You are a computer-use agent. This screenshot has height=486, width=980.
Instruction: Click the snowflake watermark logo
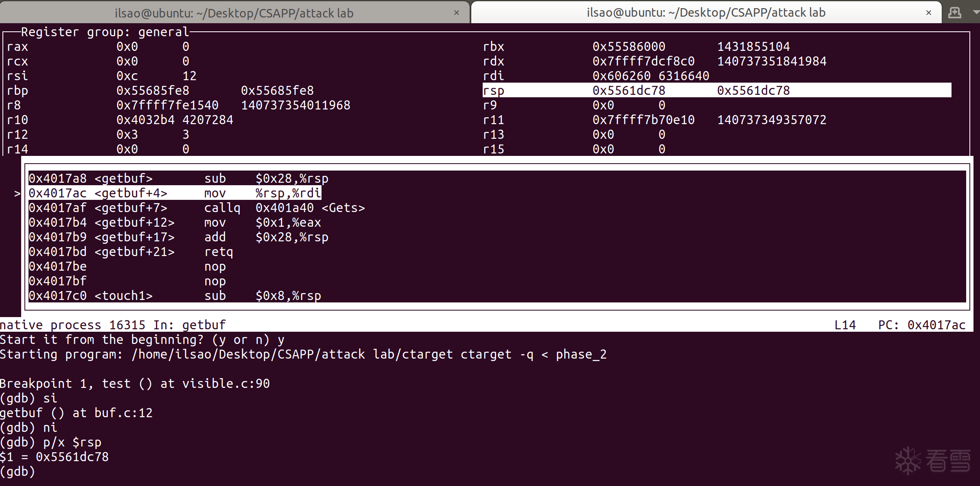908,461
